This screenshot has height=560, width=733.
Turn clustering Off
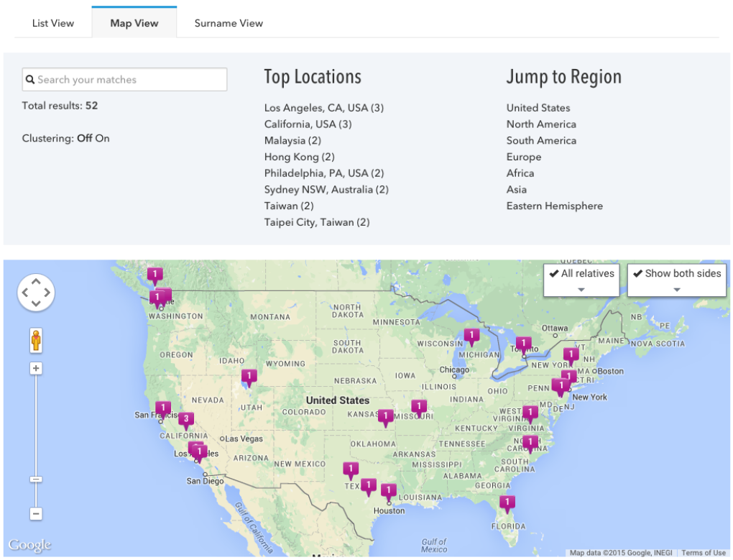85,138
